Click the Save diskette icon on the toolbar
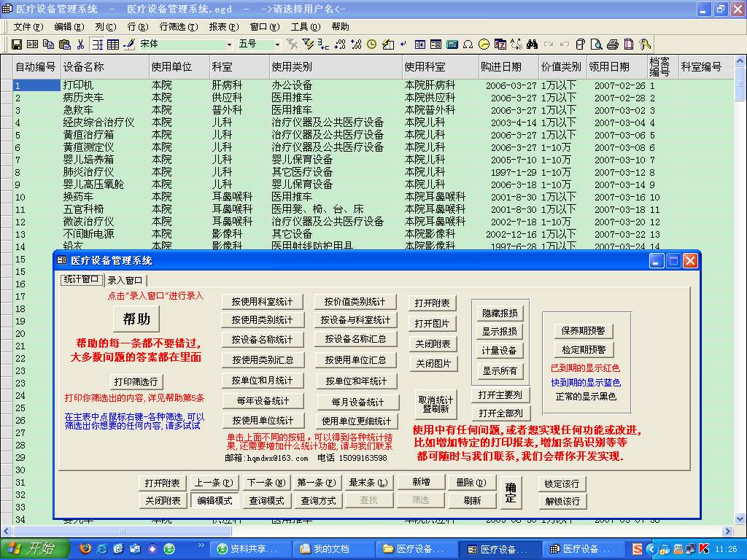 tap(17, 44)
